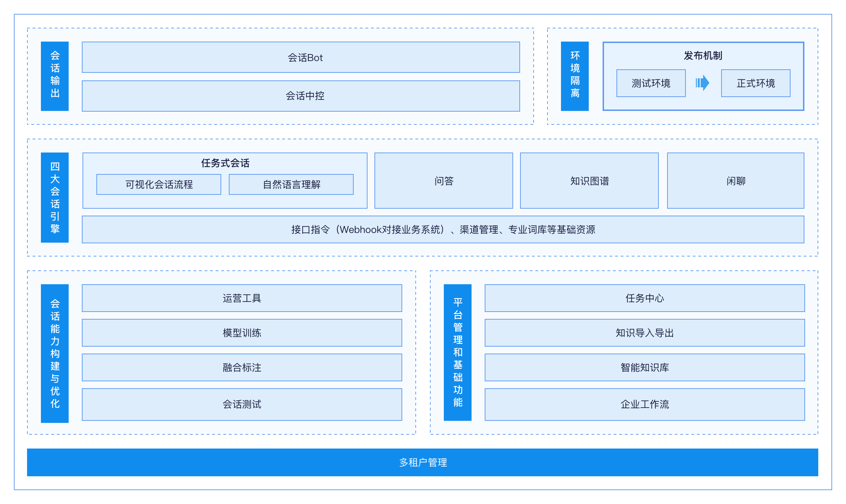
Task: Select the 问答 engine box
Action: click(x=444, y=181)
